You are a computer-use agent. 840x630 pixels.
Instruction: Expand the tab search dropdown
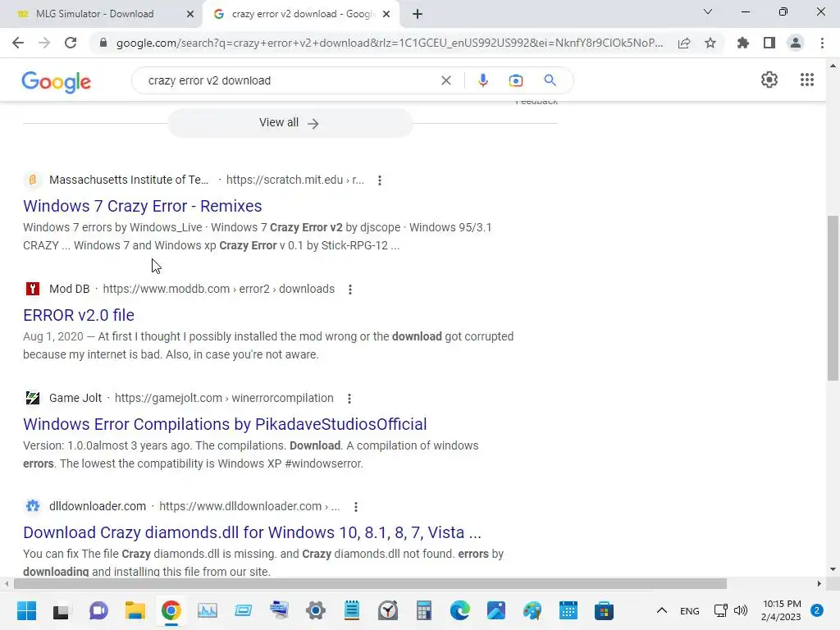708,11
